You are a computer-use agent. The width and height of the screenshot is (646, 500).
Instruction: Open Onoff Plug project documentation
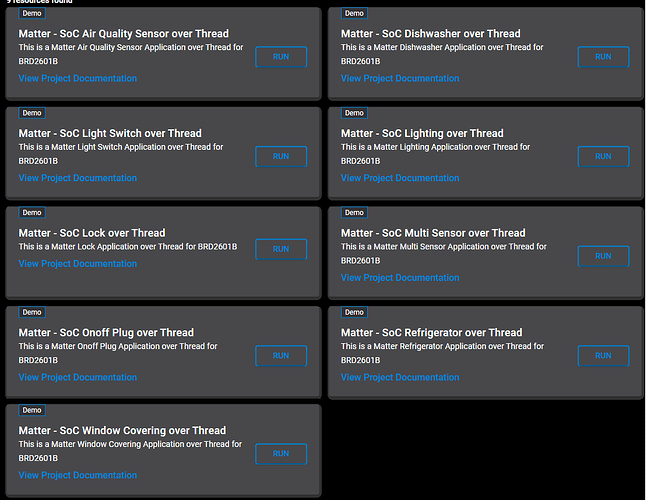pyautogui.click(x=78, y=378)
